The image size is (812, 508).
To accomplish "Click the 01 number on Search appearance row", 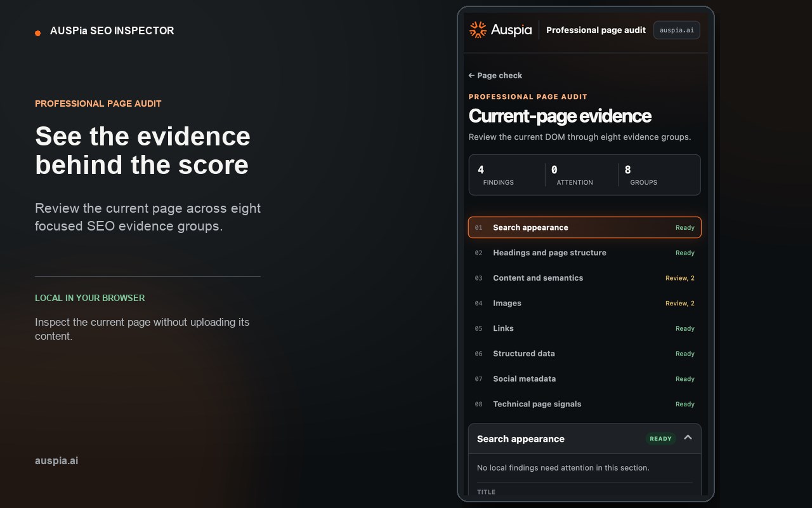I will pyautogui.click(x=479, y=227).
